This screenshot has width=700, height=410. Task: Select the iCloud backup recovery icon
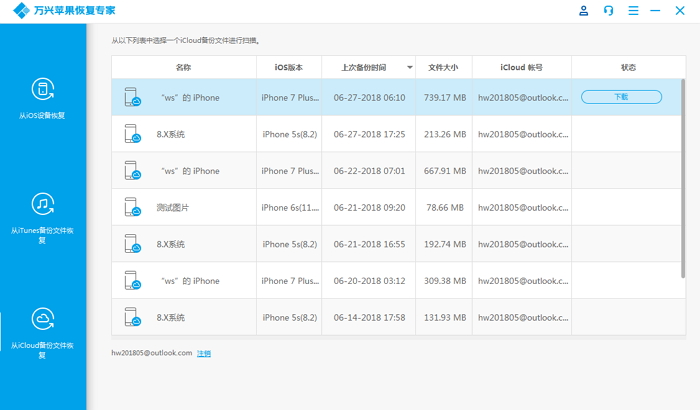tap(43, 319)
